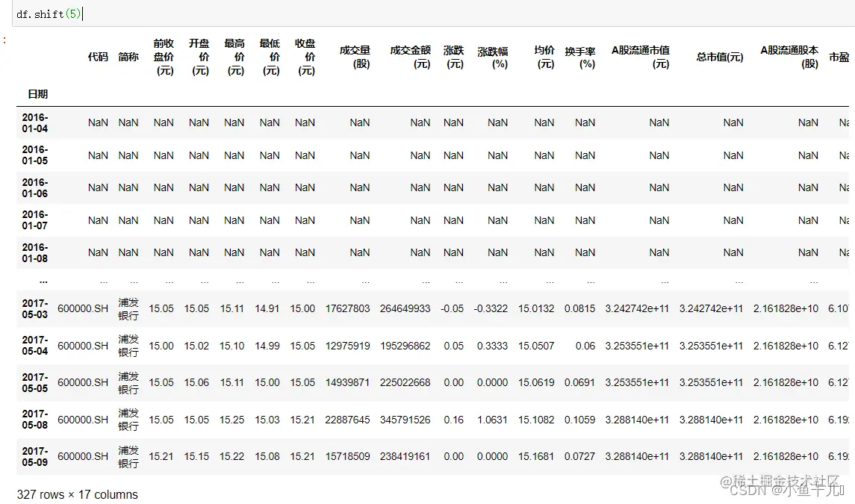Click the 换手率(%) column header
The image size is (855, 504).
point(580,57)
